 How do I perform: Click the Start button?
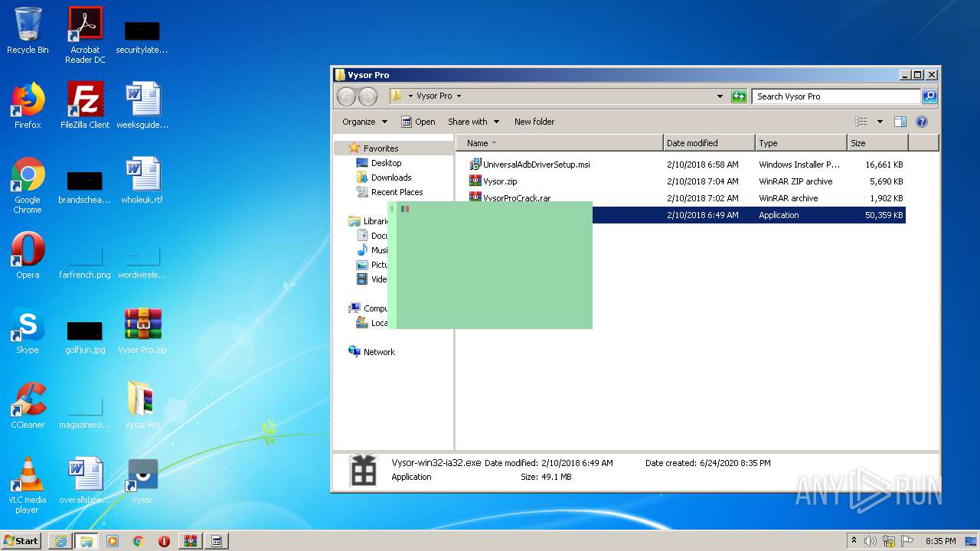[x=21, y=541]
